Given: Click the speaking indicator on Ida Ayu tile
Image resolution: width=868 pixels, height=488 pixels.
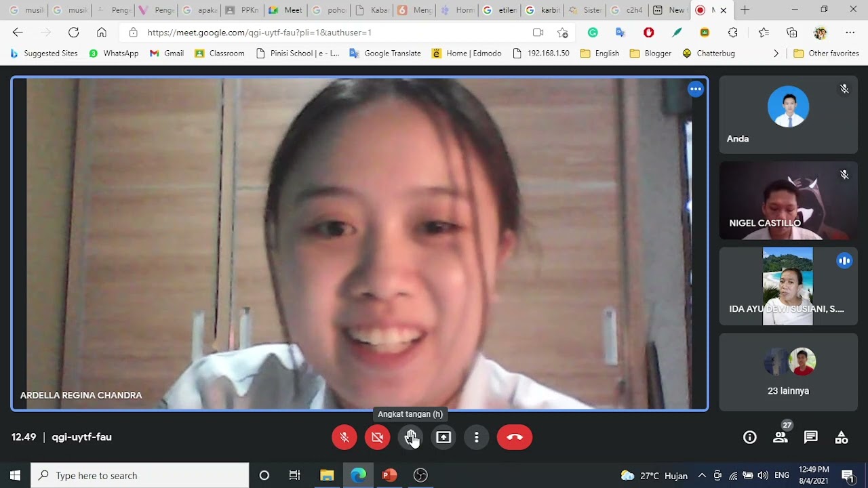Looking at the screenshot, I should pyautogui.click(x=844, y=260).
